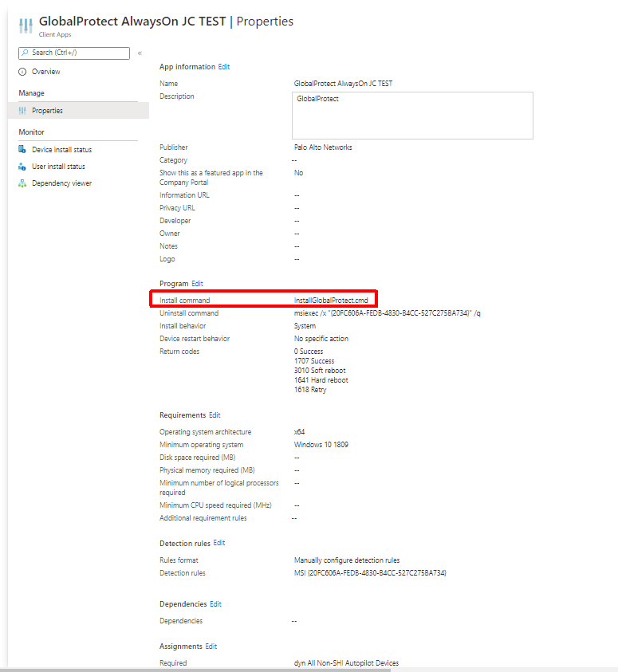This screenshot has height=672, width=618.
Task: Click Manually configure detection rules value
Action: [347, 560]
